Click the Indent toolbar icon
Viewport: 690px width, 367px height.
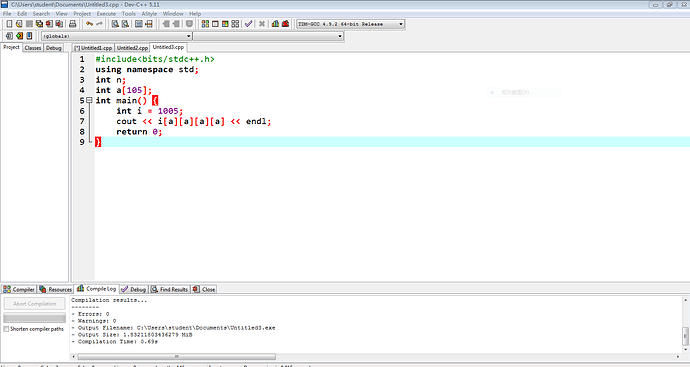click(166, 24)
